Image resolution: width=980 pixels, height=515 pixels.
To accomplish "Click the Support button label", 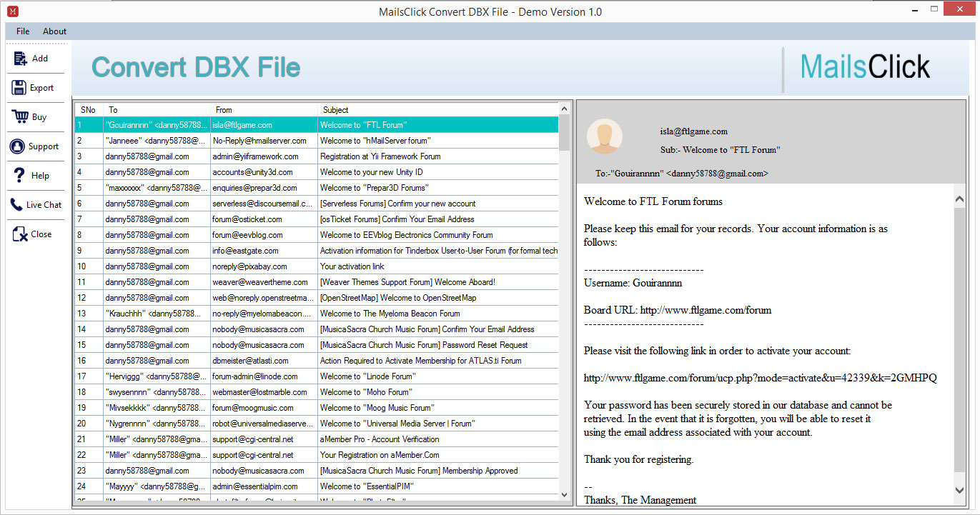I will click(x=44, y=146).
